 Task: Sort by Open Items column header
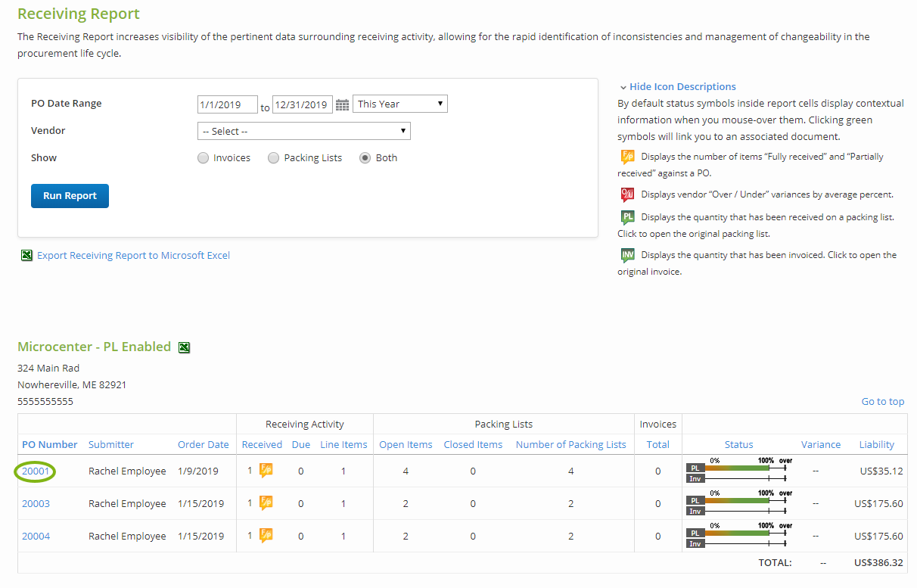(x=406, y=445)
